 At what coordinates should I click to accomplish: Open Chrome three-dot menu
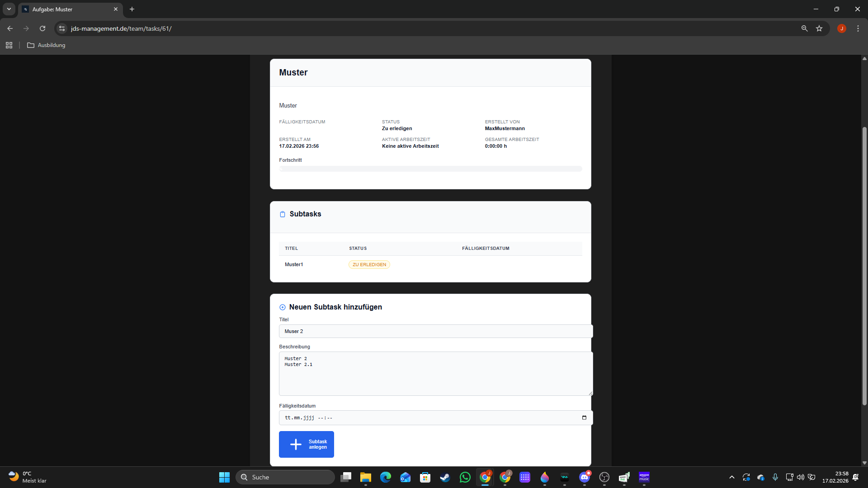point(858,28)
